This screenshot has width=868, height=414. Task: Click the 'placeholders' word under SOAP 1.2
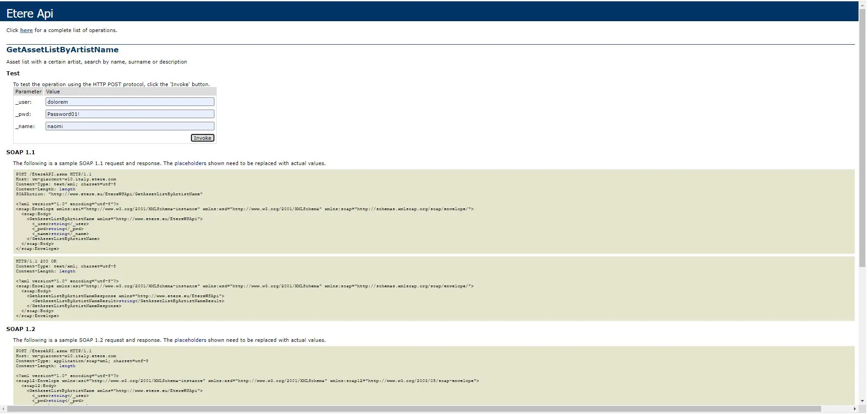[x=190, y=340]
